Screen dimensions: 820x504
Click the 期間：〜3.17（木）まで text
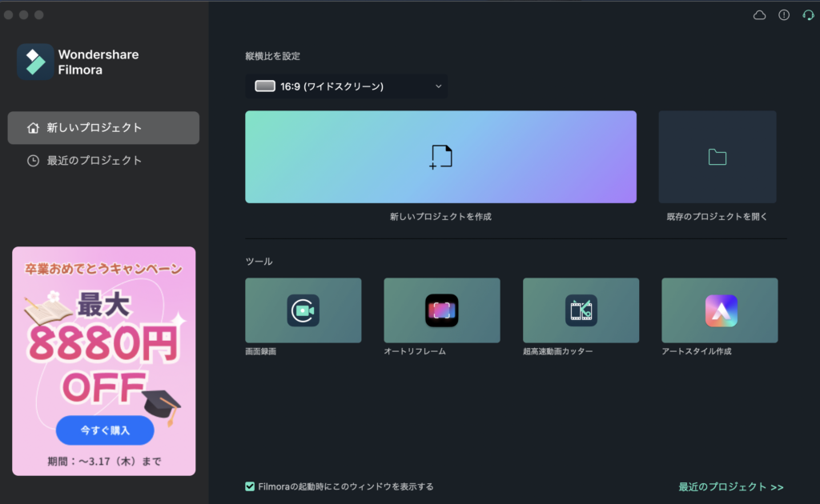tap(104, 461)
